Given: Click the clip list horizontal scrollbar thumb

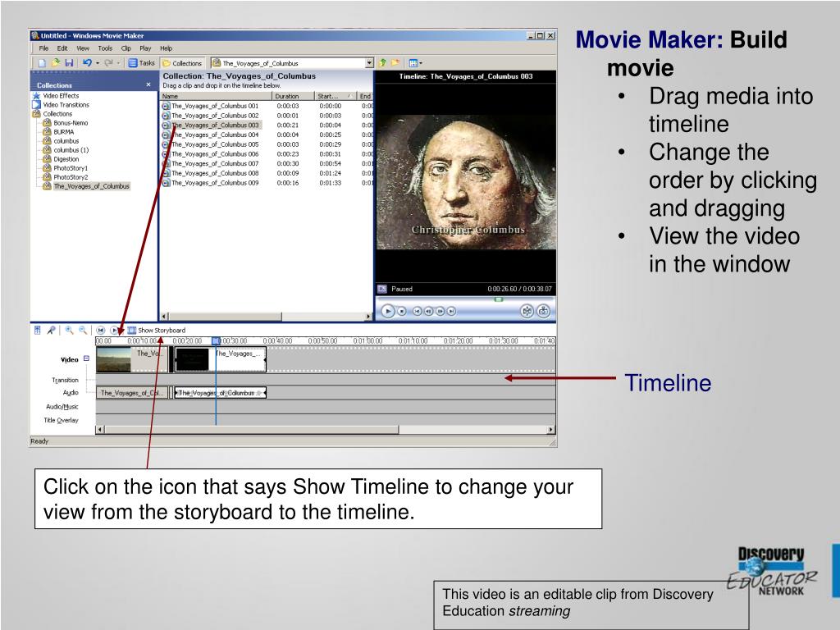Looking at the screenshot, I should (225, 316).
